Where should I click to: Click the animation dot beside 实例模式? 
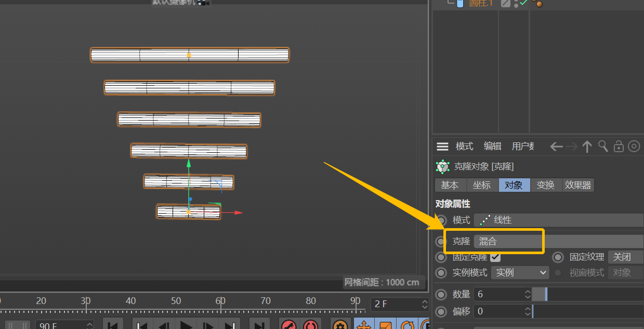441,272
